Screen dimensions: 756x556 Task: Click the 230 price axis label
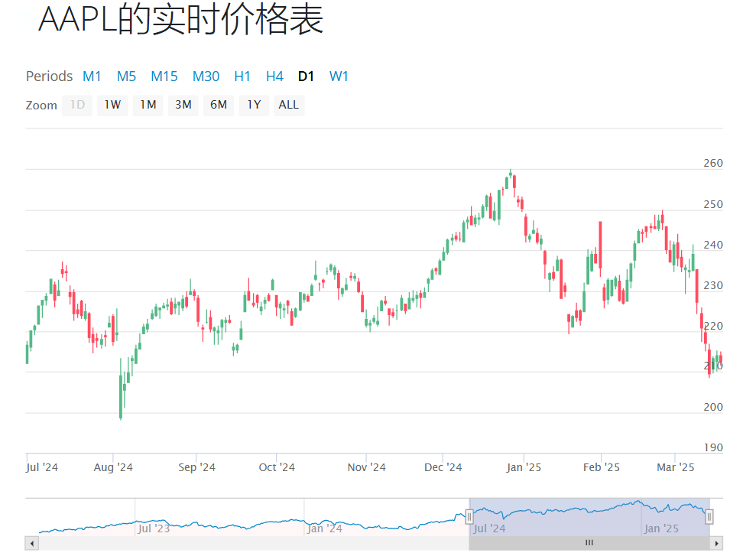713,285
